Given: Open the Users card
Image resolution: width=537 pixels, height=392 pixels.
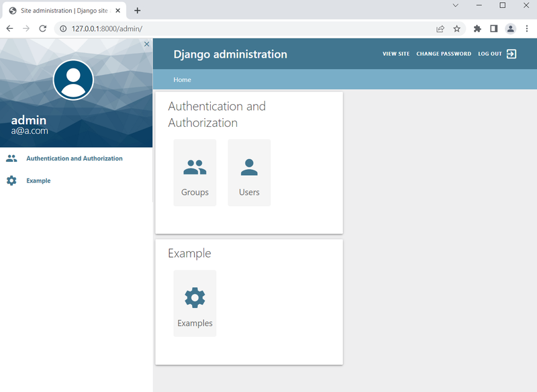Looking at the screenshot, I should click(x=249, y=173).
